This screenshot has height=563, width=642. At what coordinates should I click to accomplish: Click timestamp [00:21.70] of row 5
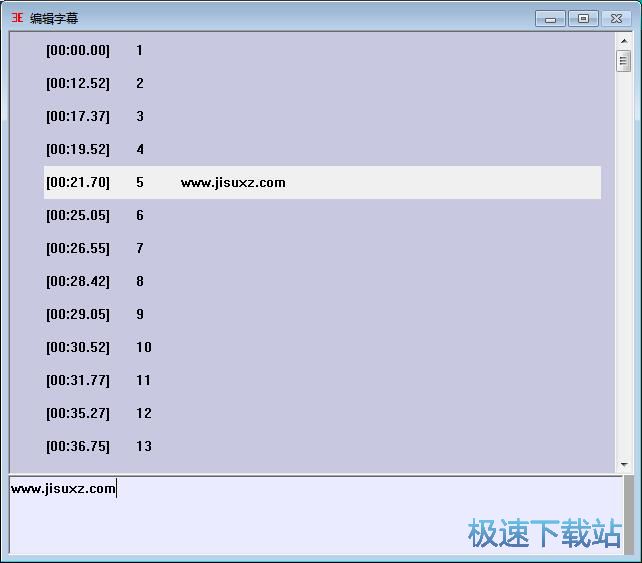[x=78, y=183]
